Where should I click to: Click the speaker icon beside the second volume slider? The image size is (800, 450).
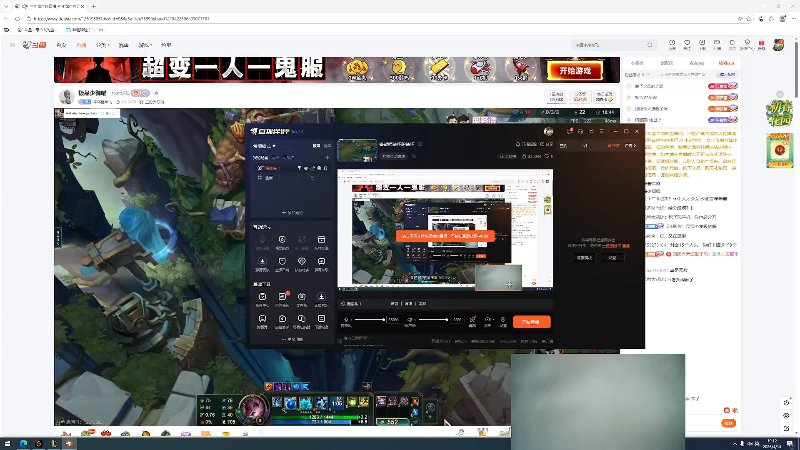point(410,320)
